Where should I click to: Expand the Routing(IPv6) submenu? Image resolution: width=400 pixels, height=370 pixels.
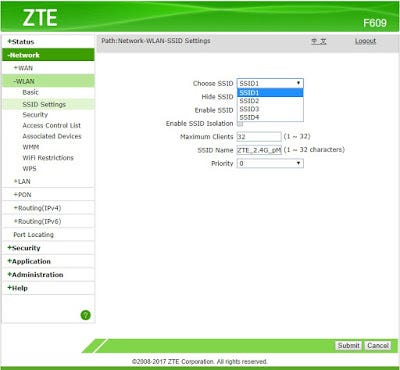coord(37,221)
